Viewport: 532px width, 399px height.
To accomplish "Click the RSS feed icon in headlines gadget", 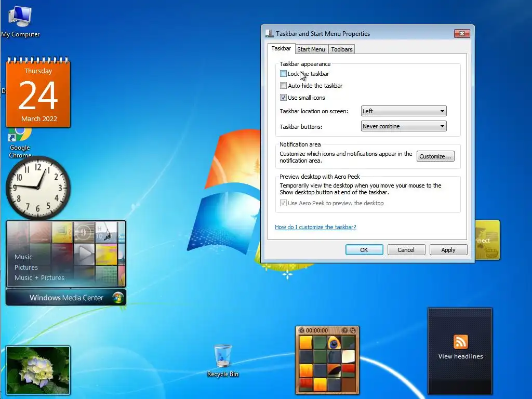I will (460, 342).
